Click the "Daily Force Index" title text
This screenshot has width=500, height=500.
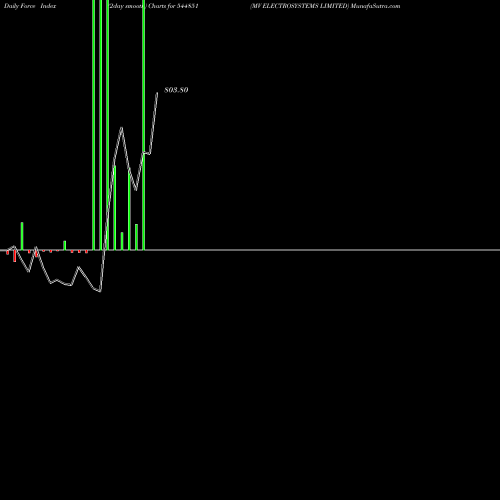coord(30,6)
